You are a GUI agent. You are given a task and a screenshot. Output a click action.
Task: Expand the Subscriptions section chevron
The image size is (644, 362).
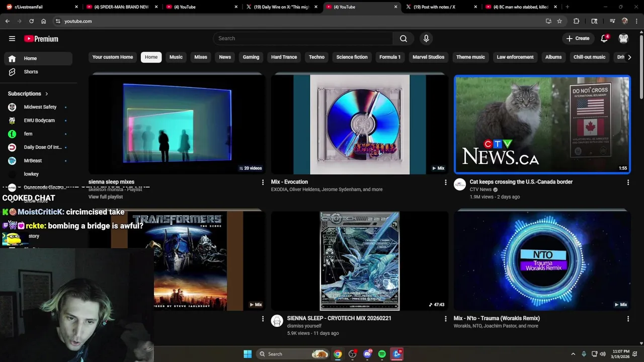click(47, 94)
